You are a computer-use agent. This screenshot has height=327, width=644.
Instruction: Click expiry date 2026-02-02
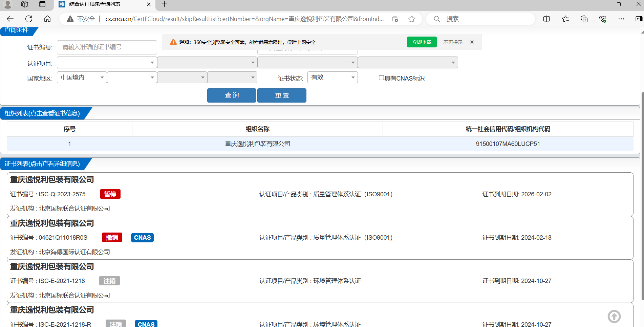point(536,194)
